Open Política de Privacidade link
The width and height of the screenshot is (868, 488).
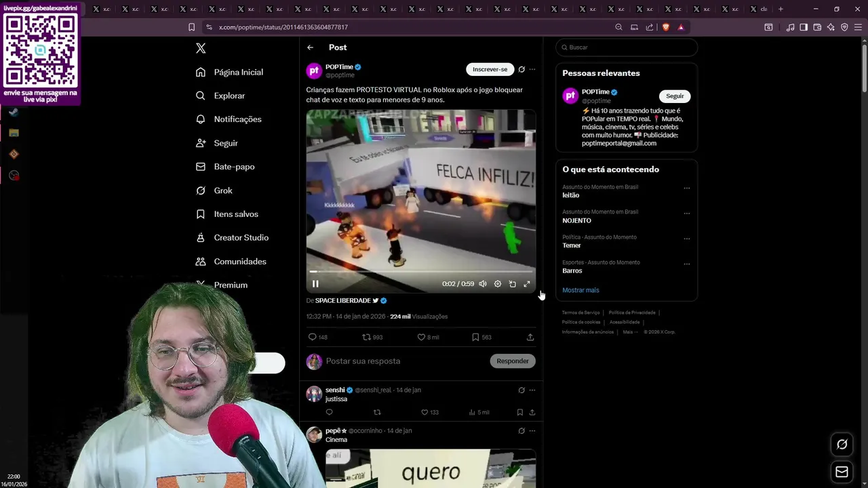632,312
